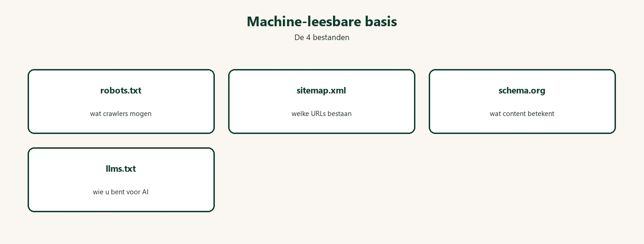This screenshot has height=244, width=644.
Task: Select the robots.txt card title
Action: coord(121,90)
